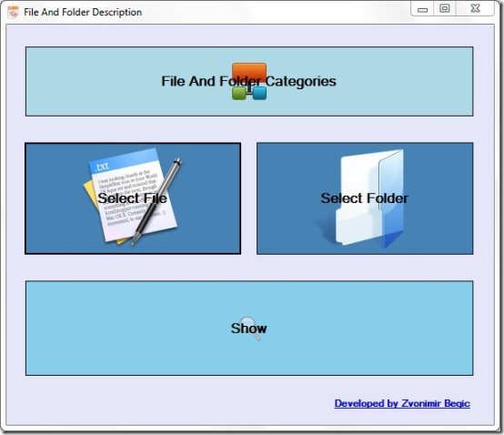Close the File And Folder Description window
This screenshot has width=504, height=435.
point(475,9)
